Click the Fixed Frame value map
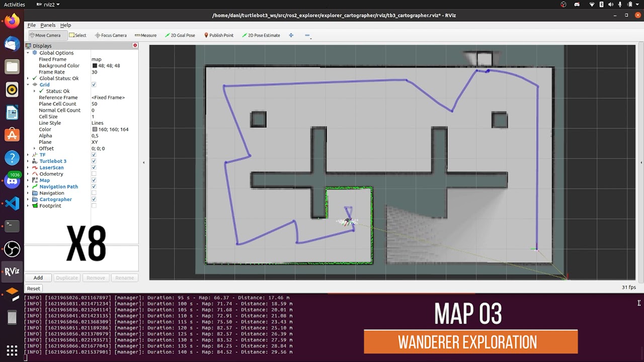The height and width of the screenshot is (362, 644). pos(96,59)
